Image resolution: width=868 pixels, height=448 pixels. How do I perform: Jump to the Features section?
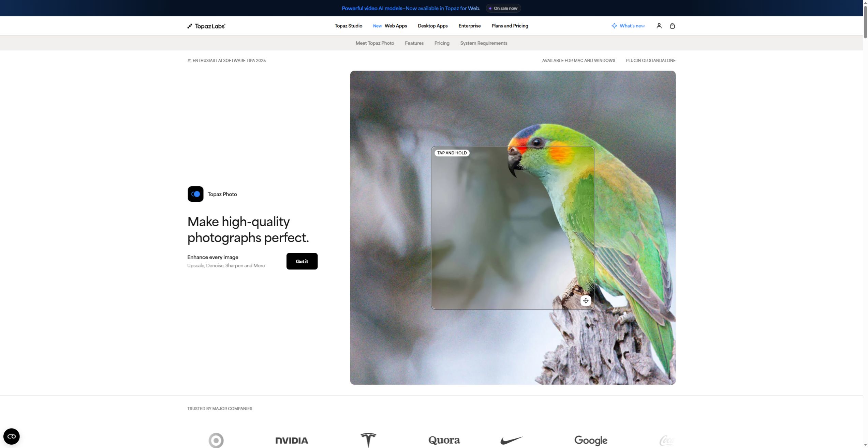coord(414,43)
